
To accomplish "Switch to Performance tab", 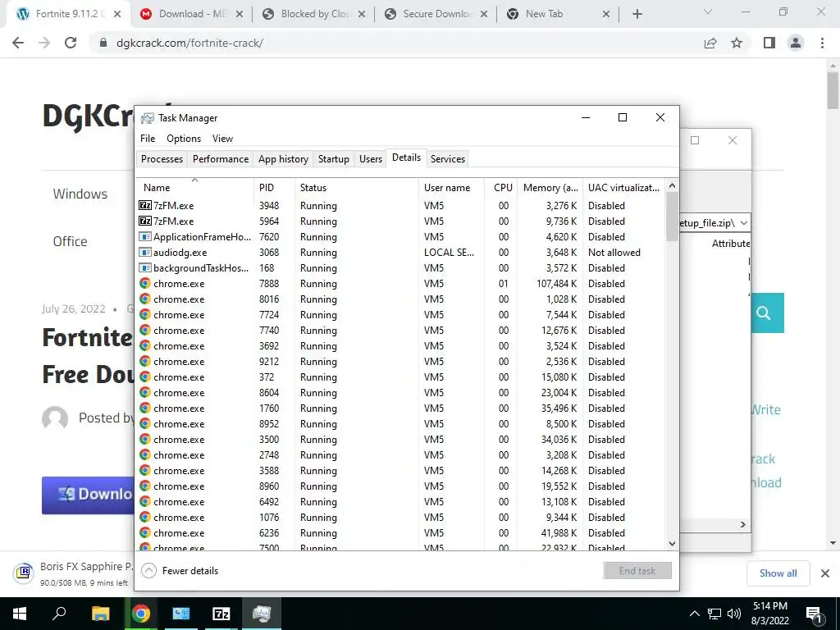I will (x=221, y=159).
